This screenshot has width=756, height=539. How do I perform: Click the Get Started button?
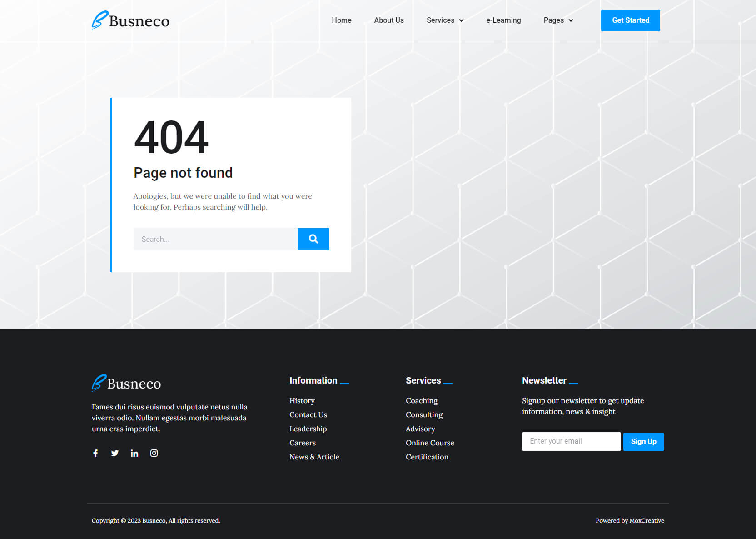pos(631,20)
